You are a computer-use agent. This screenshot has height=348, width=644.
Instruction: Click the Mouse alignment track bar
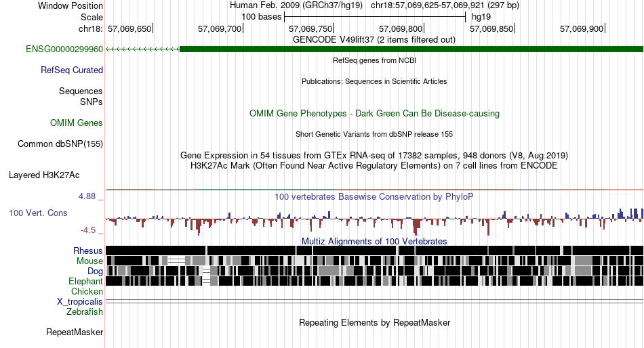tap(374, 261)
